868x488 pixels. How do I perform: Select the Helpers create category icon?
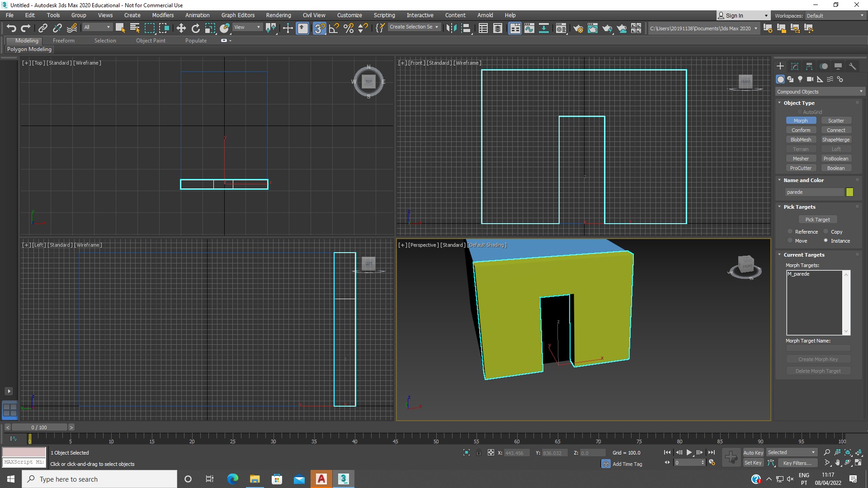820,79
